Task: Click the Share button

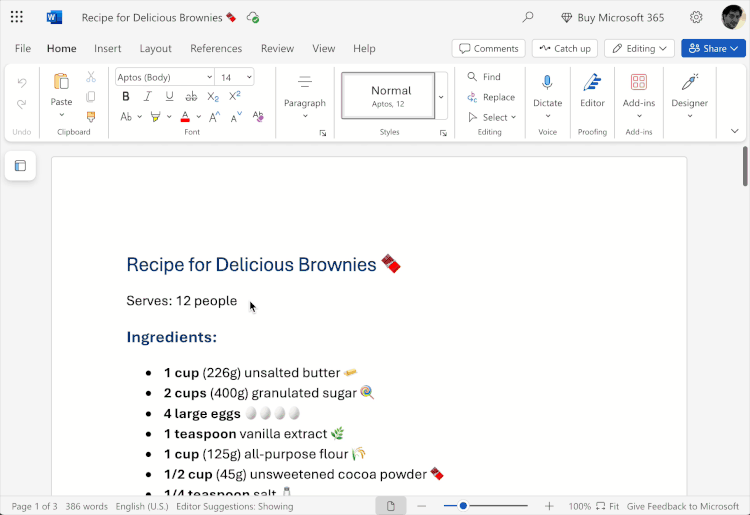Action: click(x=713, y=48)
